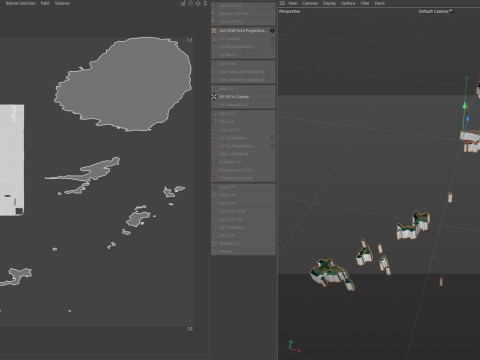Select the Restore UV command

[243, 243]
